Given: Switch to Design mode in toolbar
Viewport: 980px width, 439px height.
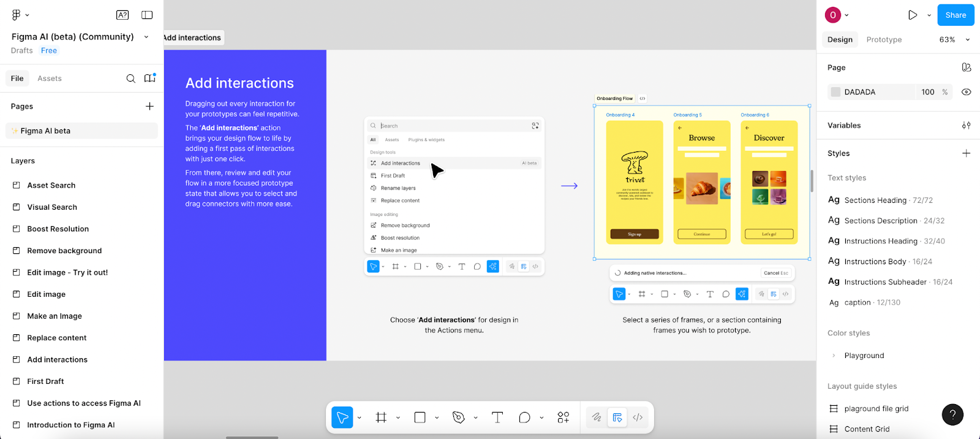Looking at the screenshot, I should 617,418.
